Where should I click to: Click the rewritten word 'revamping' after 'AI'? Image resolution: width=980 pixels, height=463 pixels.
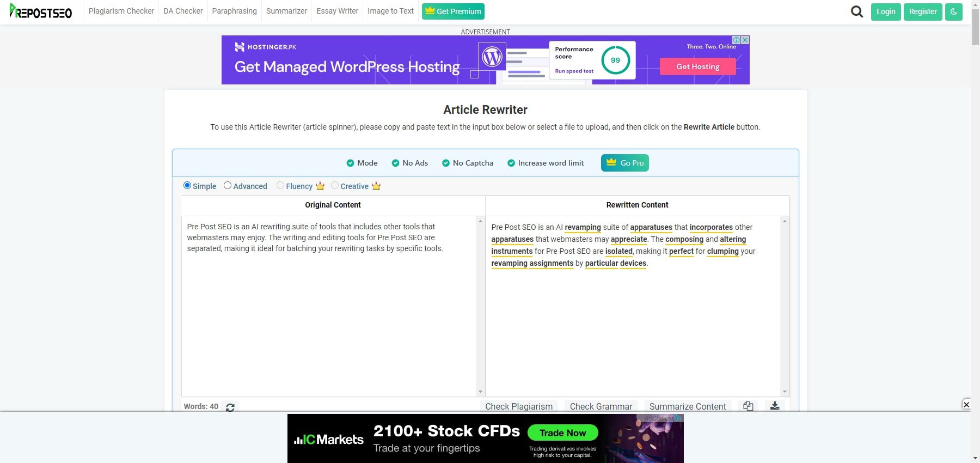tap(583, 227)
